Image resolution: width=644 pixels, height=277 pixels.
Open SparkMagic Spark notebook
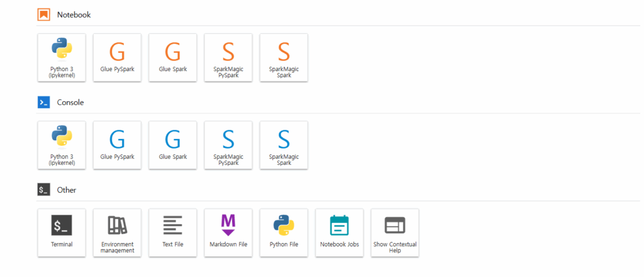coord(284,57)
